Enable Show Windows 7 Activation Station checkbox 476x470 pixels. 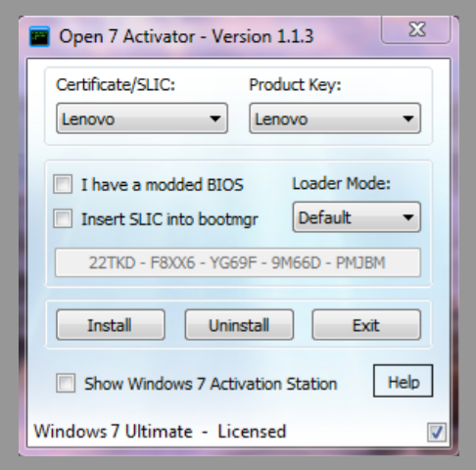click(66, 383)
